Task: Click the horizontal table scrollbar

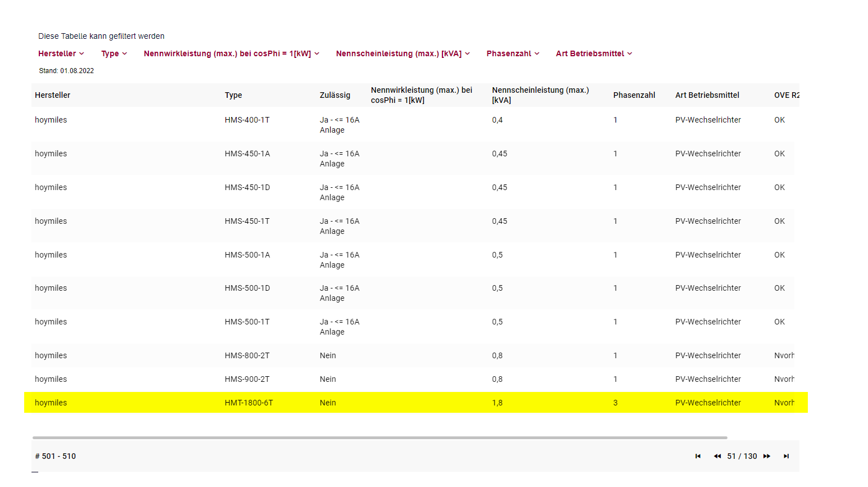Action: pos(380,438)
